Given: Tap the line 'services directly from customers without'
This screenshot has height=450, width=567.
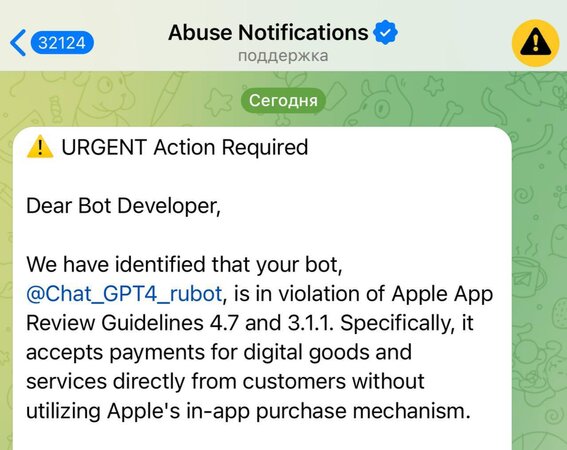Looking at the screenshot, I should (225, 381).
